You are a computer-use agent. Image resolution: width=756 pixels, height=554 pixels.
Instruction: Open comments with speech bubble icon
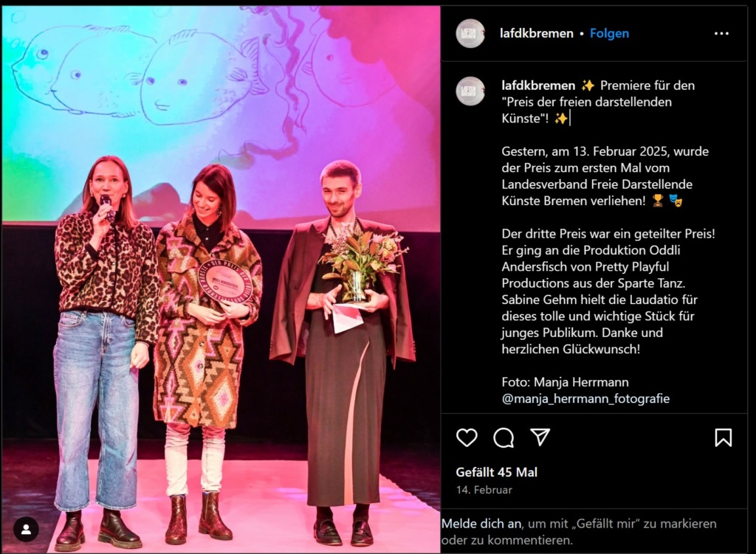pos(504,438)
